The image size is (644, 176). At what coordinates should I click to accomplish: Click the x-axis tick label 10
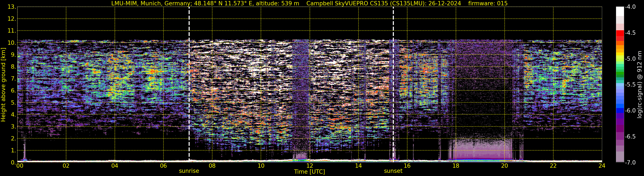pyautogui.click(x=261, y=166)
